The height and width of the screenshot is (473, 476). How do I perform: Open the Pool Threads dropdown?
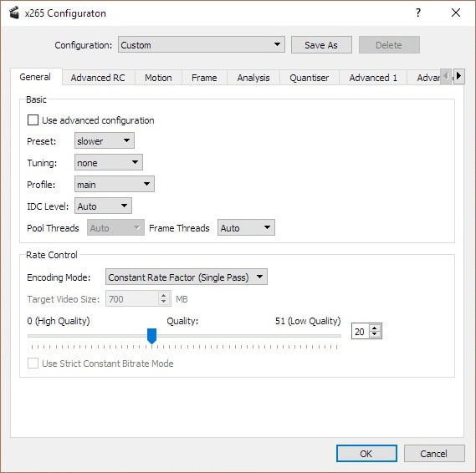(115, 228)
